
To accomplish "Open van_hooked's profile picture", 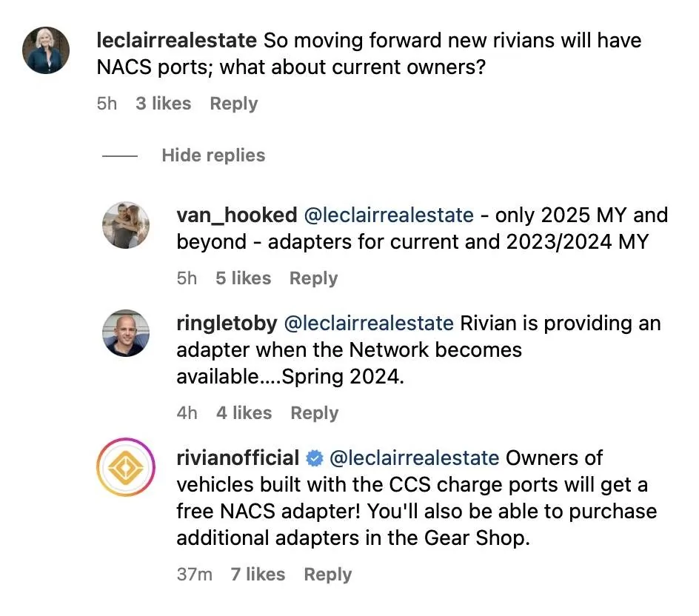I will click(x=126, y=225).
